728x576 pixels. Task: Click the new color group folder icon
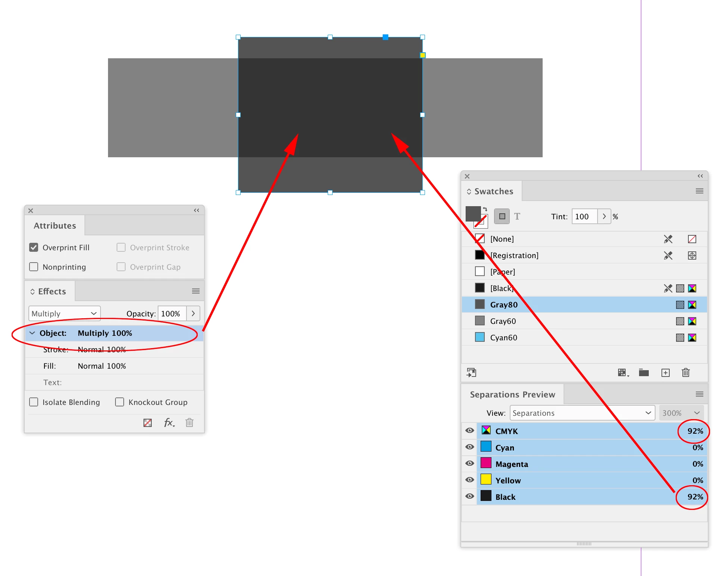tap(644, 372)
